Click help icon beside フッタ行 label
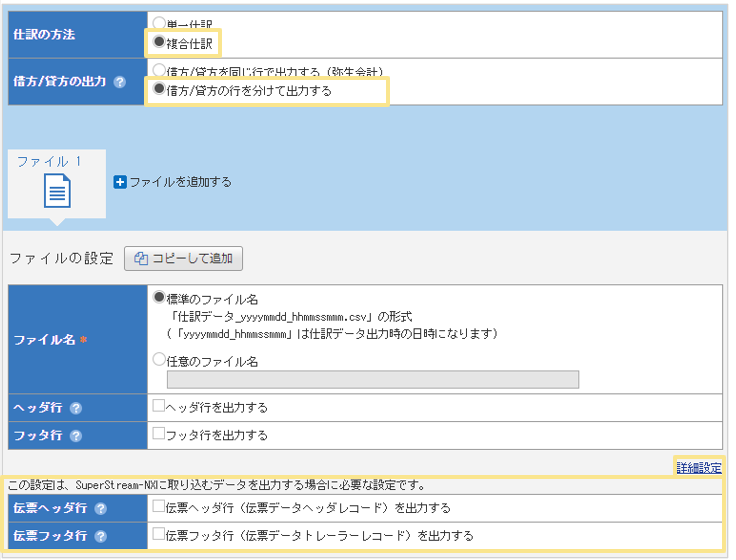Image resolution: width=736 pixels, height=560 pixels. coord(76,435)
